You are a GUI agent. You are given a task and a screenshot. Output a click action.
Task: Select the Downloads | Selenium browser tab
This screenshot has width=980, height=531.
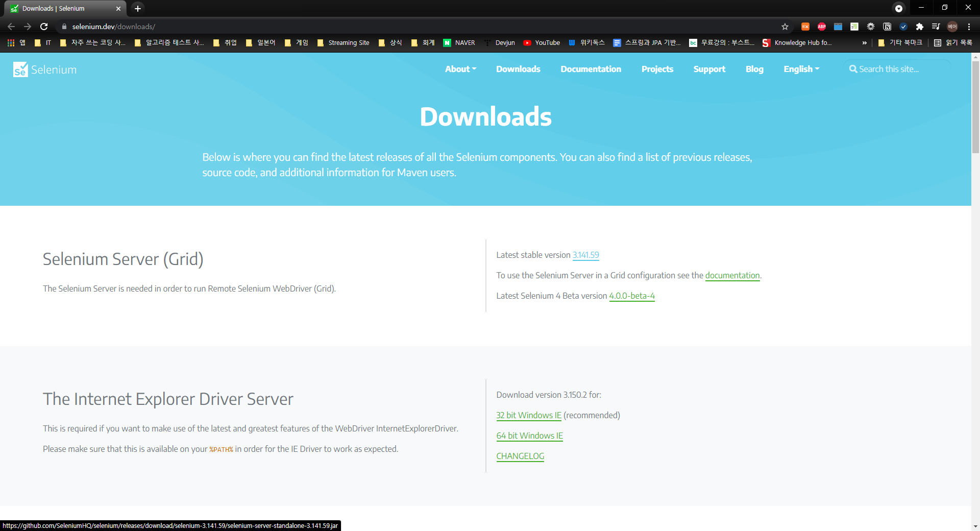(x=65, y=9)
